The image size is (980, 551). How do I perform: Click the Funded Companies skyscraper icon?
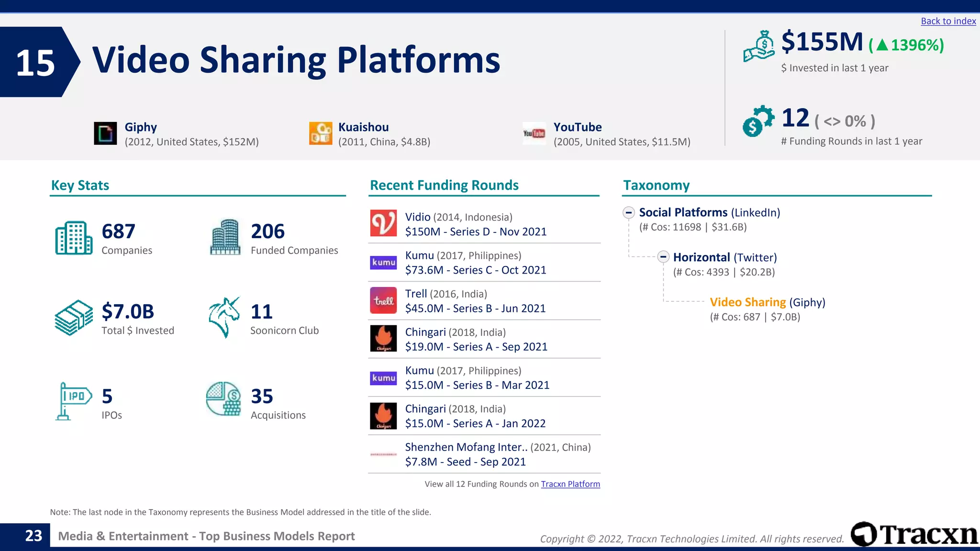225,237
